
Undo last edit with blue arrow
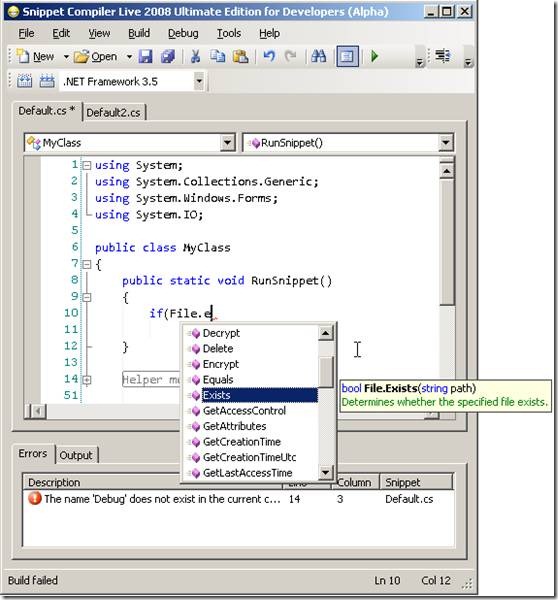point(269,56)
